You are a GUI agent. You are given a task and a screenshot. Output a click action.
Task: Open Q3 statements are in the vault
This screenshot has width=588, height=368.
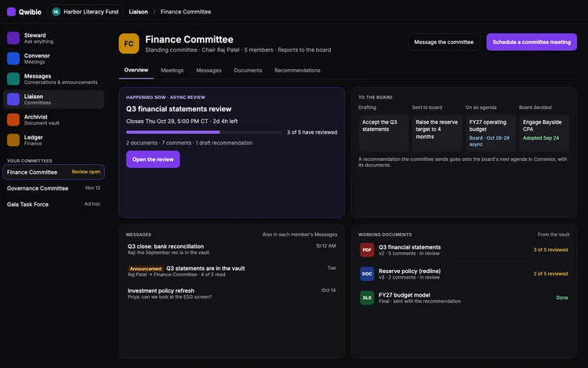(x=205, y=268)
